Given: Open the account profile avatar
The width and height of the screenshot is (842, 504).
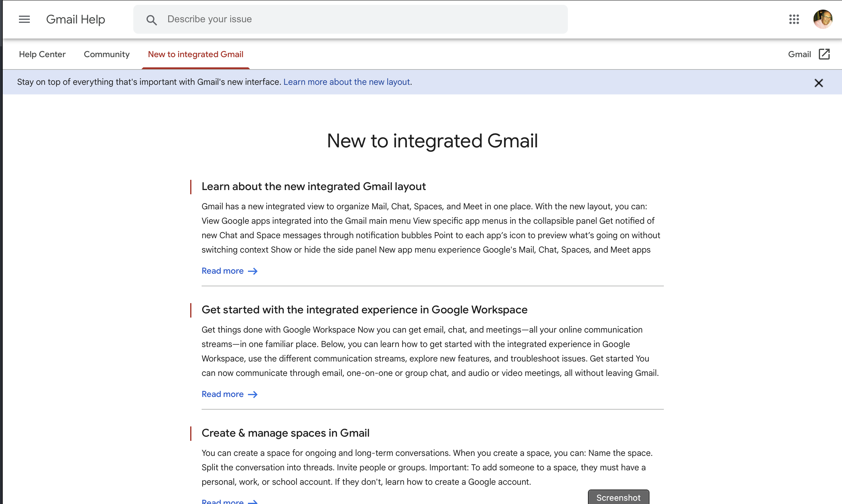Looking at the screenshot, I should 823,19.
